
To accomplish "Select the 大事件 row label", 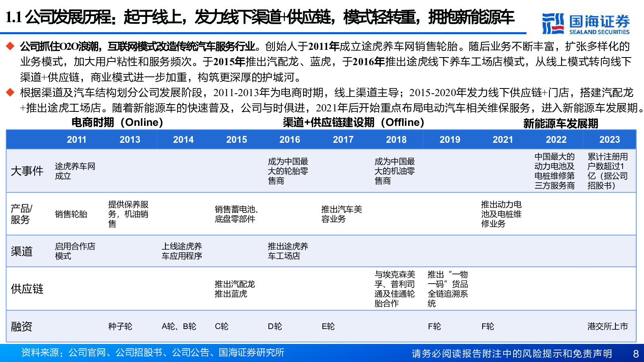I will click(x=27, y=171).
